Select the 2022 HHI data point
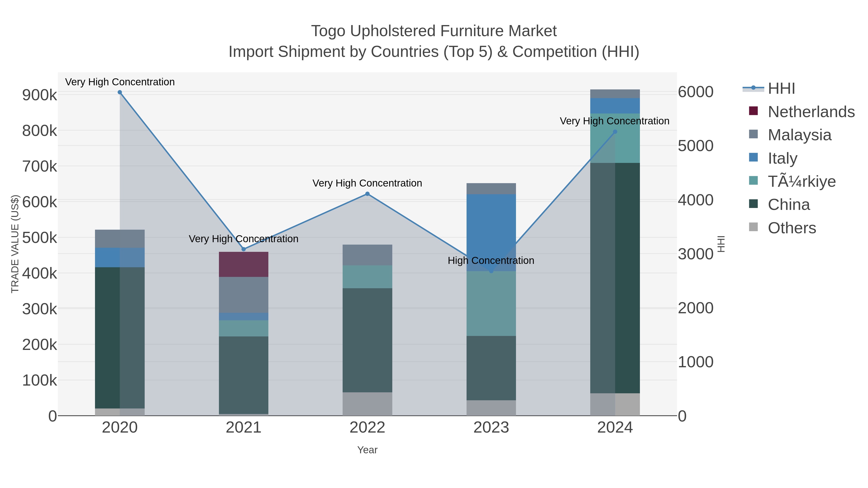 click(x=367, y=194)
